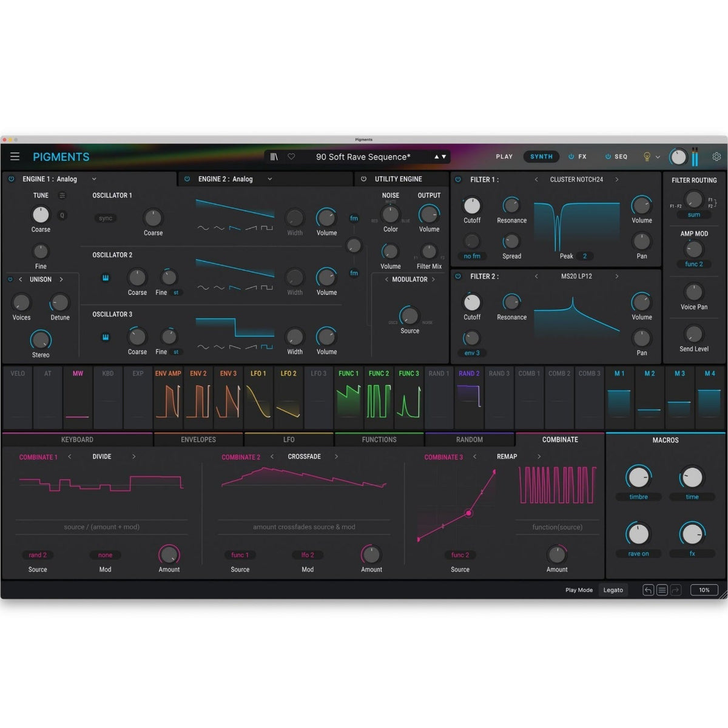This screenshot has height=728, width=728.
Task: Open Engine 1 type dropdown
Action: (94, 179)
